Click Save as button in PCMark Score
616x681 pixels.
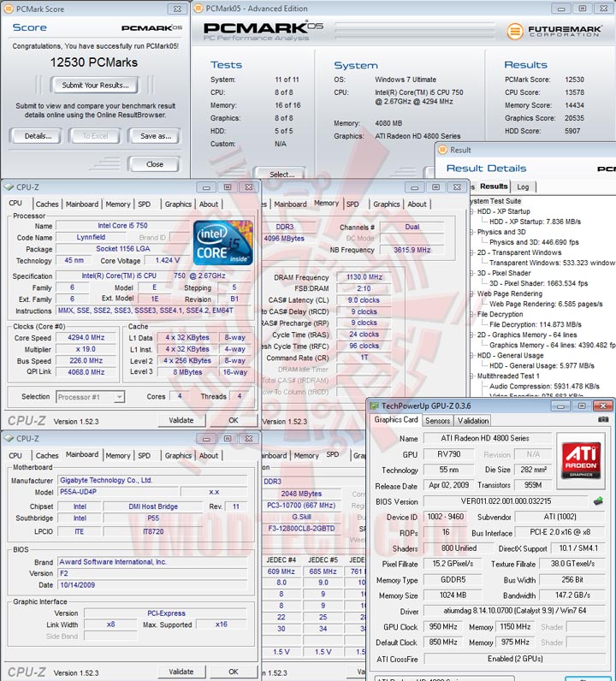pos(156,136)
